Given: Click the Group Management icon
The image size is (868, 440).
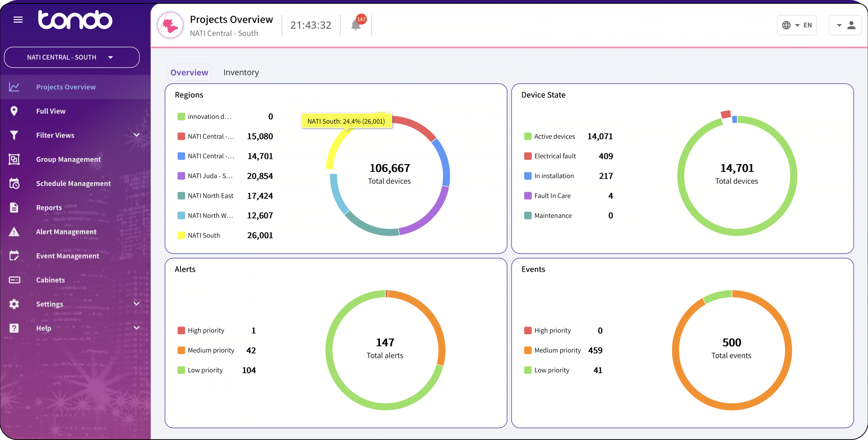Looking at the screenshot, I should [x=14, y=159].
